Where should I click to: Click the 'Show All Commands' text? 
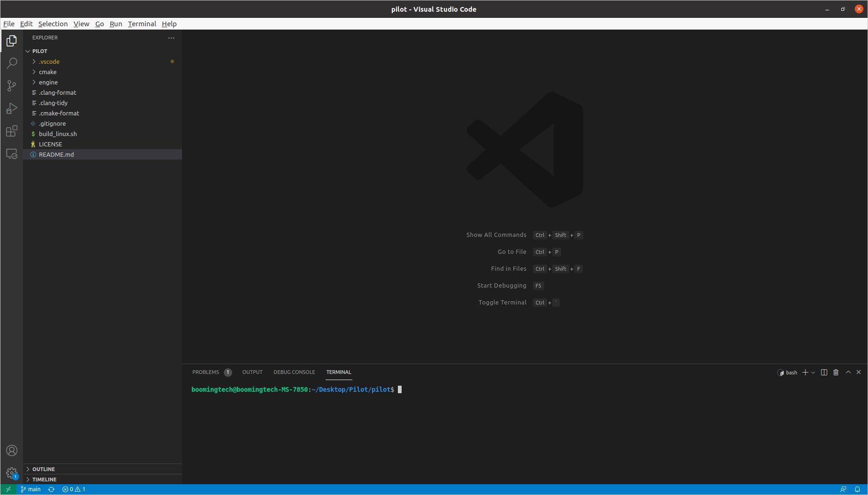pos(496,235)
